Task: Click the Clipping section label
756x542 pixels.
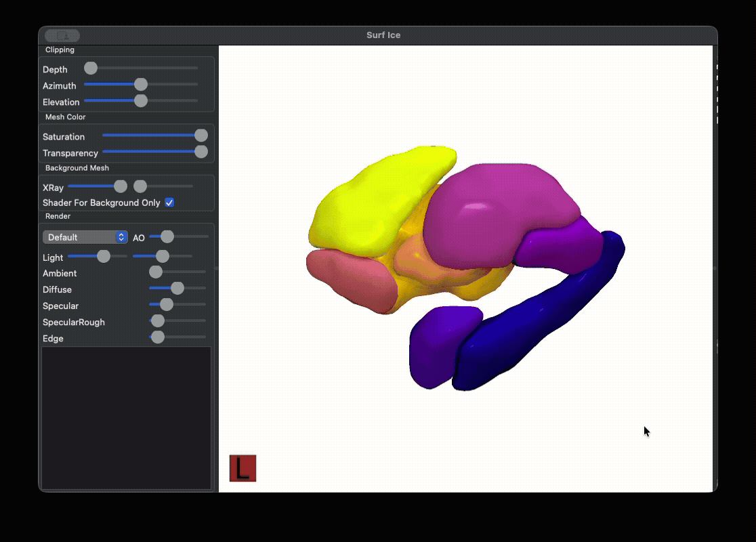Action: tap(60, 49)
